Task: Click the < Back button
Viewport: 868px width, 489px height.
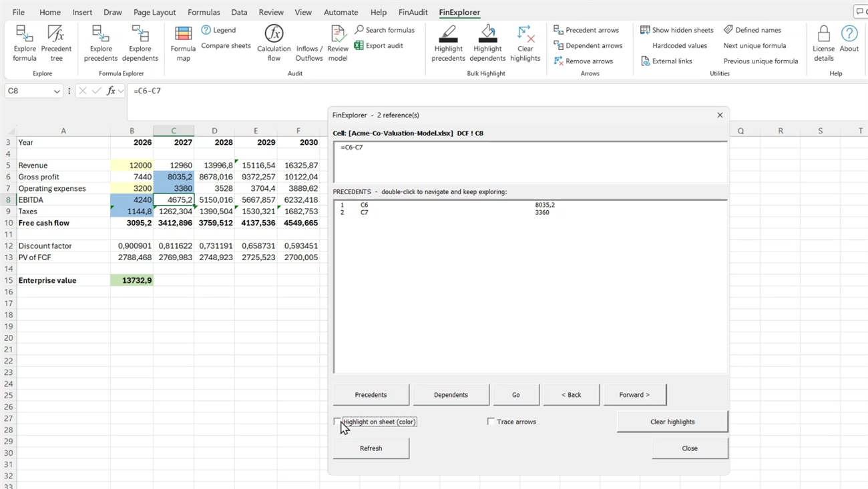Action: point(571,395)
